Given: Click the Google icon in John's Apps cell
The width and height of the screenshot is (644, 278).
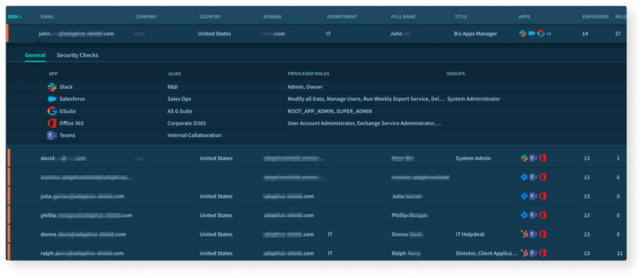Looking at the screenshot, I should click(x=541, y=34).
